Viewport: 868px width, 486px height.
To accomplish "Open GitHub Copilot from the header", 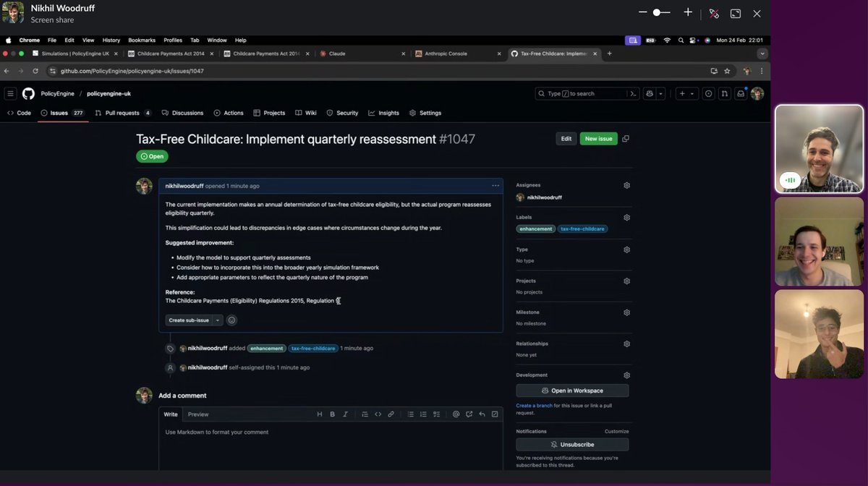I will (648, 94).
